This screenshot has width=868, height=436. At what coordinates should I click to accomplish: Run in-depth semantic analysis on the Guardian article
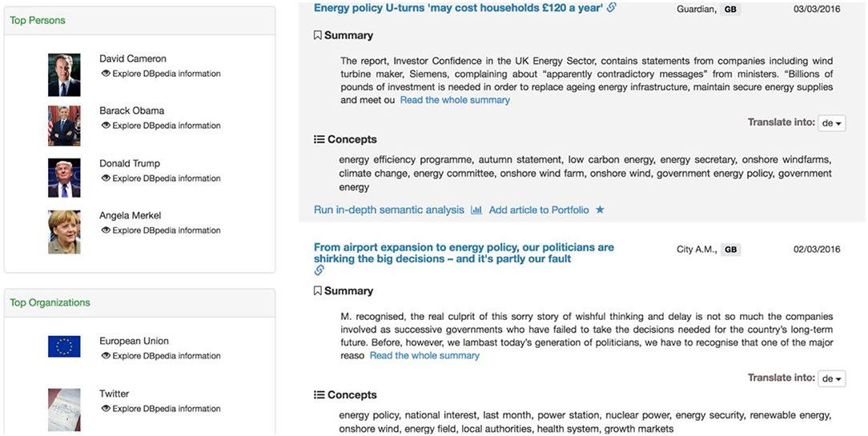[388, 210]
